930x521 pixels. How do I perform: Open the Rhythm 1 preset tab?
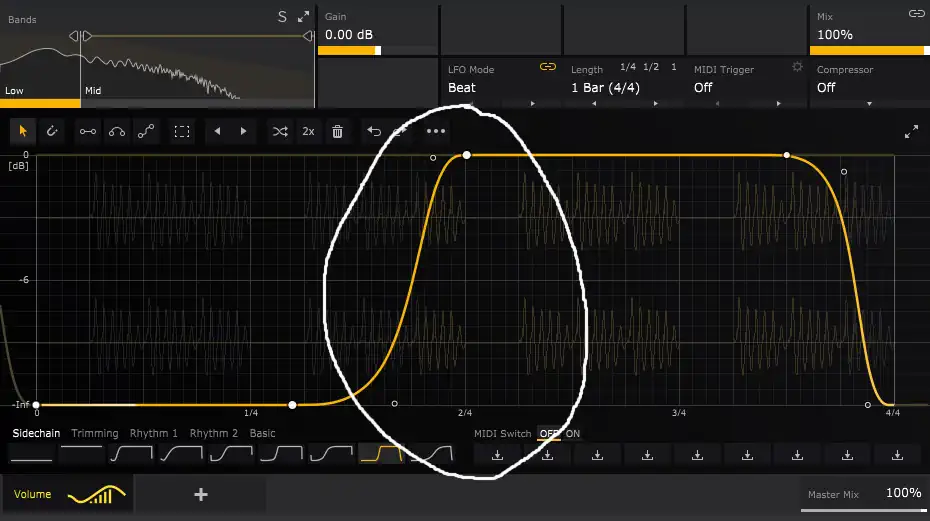(154, 434)
